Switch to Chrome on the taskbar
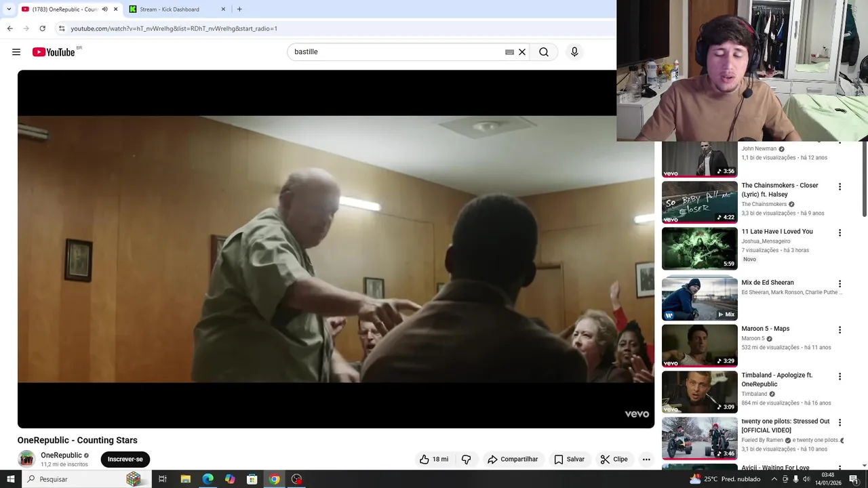This screenshot has width=868, height=488. tap(274, 479)
